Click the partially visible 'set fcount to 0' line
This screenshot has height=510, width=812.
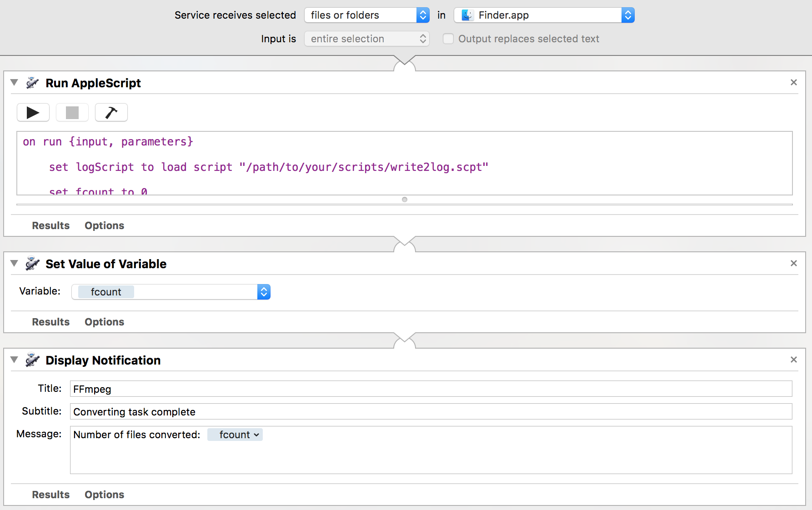point(98,191)
